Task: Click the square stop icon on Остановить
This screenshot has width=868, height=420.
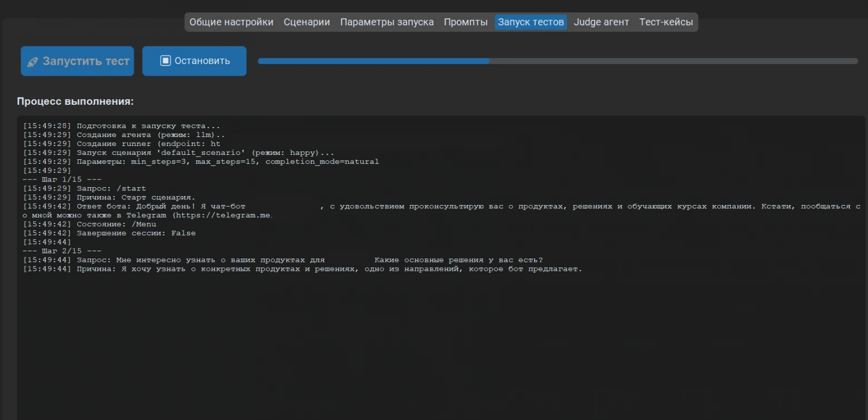Action: tap(165, 60)
